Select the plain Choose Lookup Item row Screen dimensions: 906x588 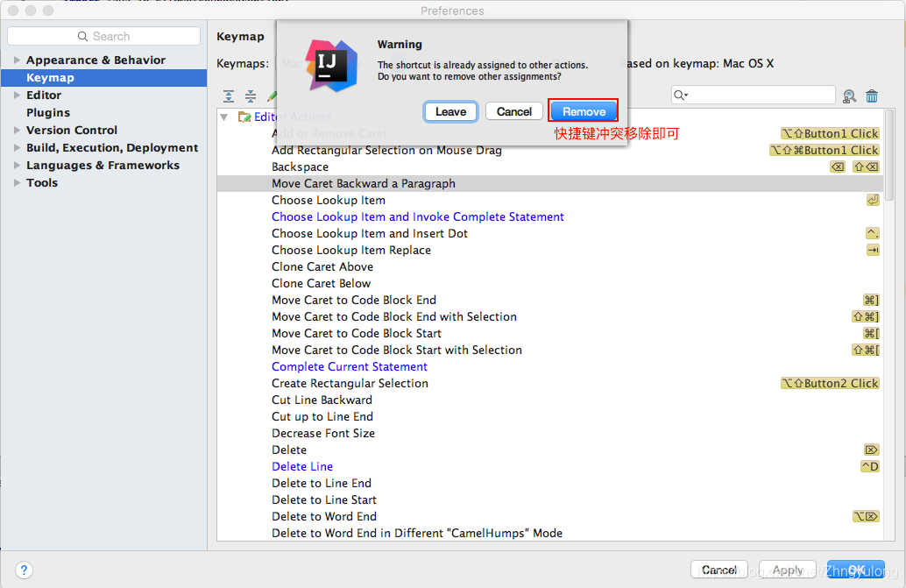tap(329, 201)
